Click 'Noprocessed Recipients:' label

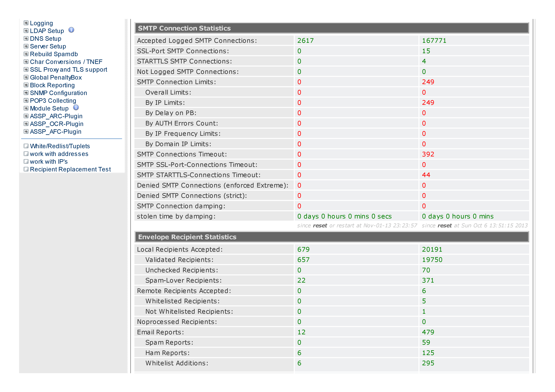(177, 322)
